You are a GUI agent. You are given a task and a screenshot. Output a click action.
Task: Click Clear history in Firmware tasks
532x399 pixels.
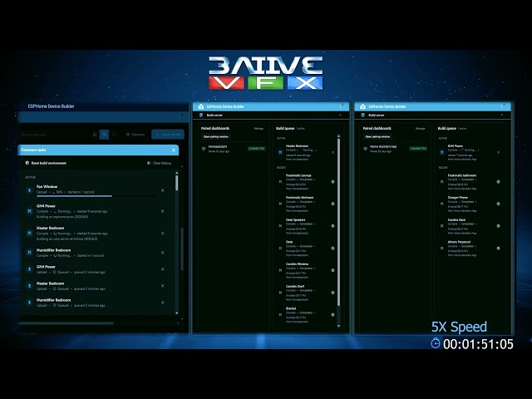tap(159, 163)
